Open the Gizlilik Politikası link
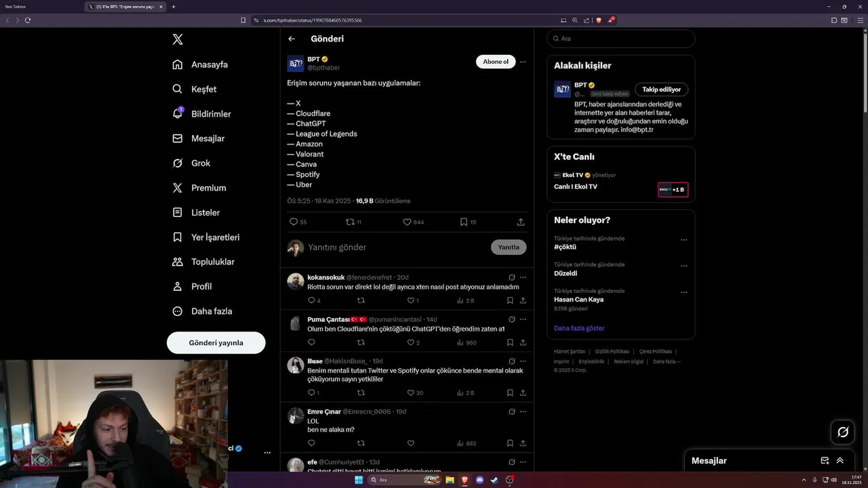868x488 pixels. (x=612, y=352)
